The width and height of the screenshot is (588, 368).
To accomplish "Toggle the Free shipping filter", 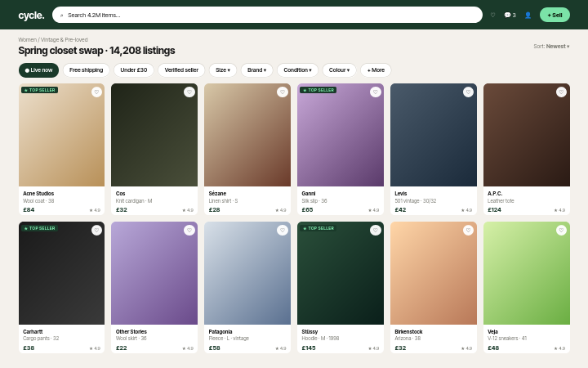I will click(87, 70).
